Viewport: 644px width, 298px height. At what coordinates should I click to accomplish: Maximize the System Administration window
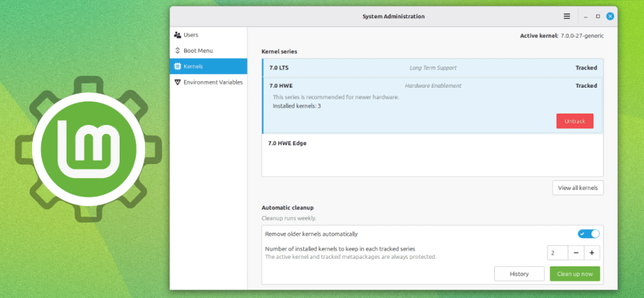point(598,16)
